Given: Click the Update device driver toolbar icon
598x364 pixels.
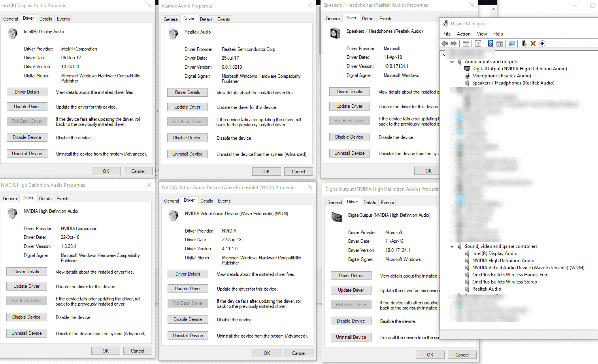Looking at the screenshot, I should click(524, 43).
